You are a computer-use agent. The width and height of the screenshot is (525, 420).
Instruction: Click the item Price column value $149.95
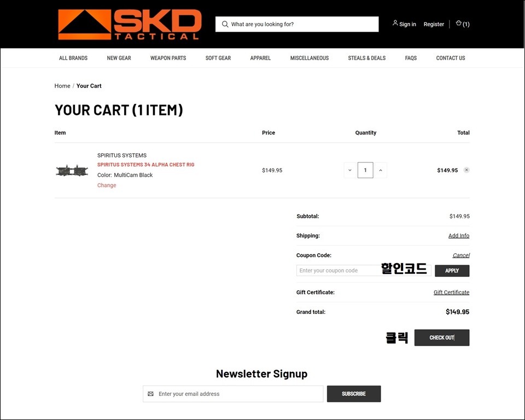272,170
